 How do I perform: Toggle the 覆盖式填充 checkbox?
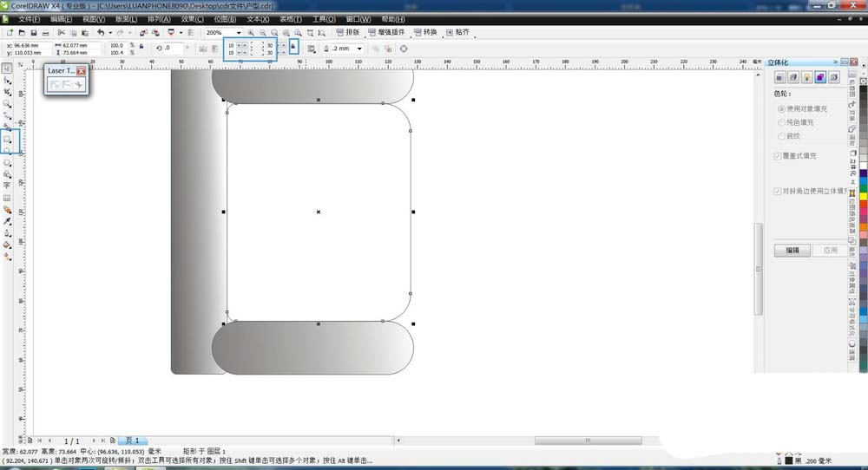778,156
